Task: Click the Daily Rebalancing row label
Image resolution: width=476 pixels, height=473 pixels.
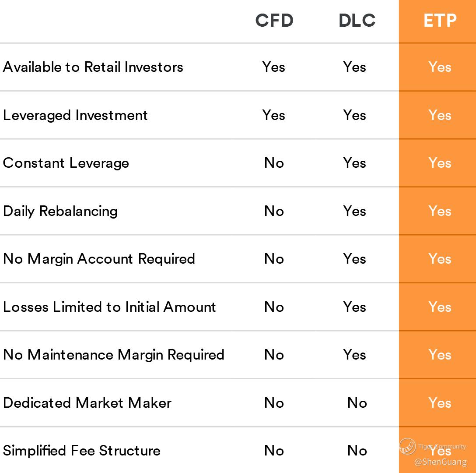Action: (x=60, y=211)
